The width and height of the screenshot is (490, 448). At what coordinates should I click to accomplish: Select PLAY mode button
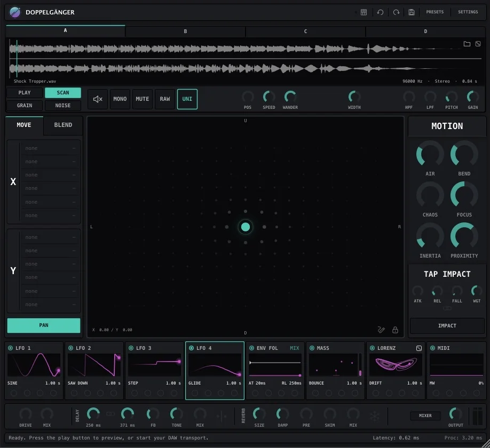point(25,93)
